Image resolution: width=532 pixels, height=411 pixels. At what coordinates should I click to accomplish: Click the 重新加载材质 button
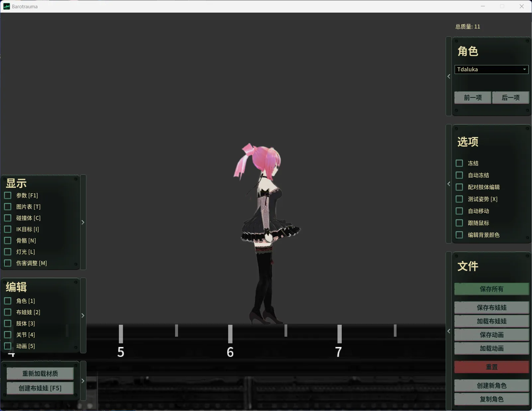[40, 374]
